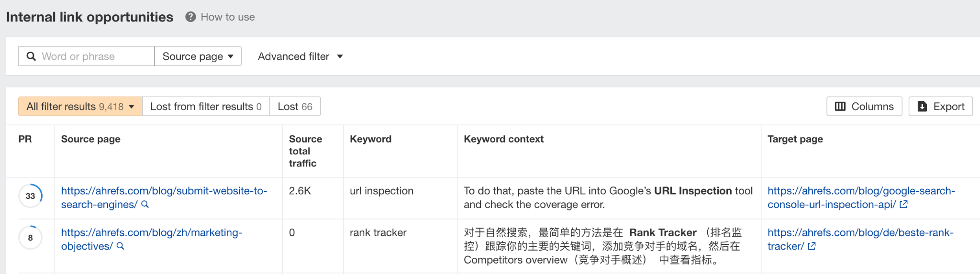The image size is (980, 274).
Task: Click magnifier icon beside marketing-objectives source URL
Action: pos(121,246)
